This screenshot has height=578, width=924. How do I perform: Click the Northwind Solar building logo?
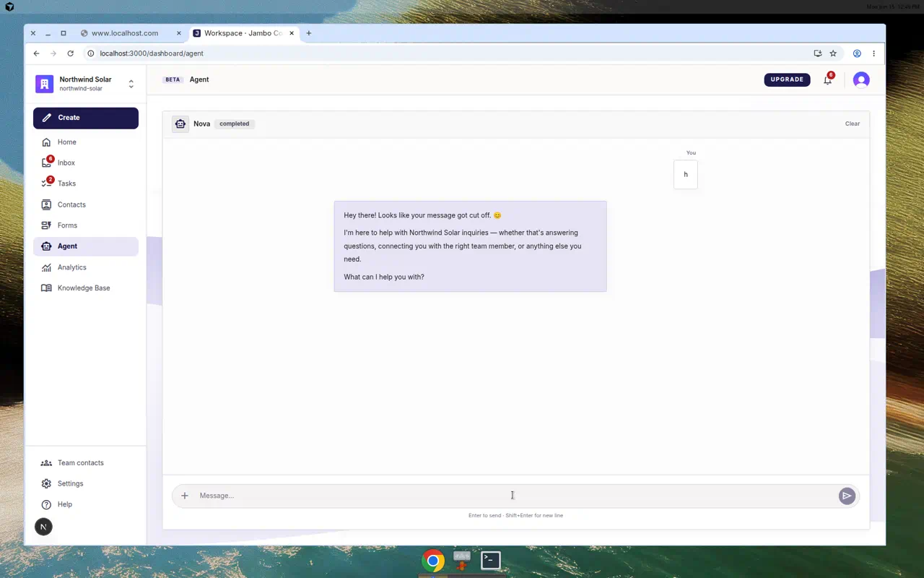click(x=44, y=84)
